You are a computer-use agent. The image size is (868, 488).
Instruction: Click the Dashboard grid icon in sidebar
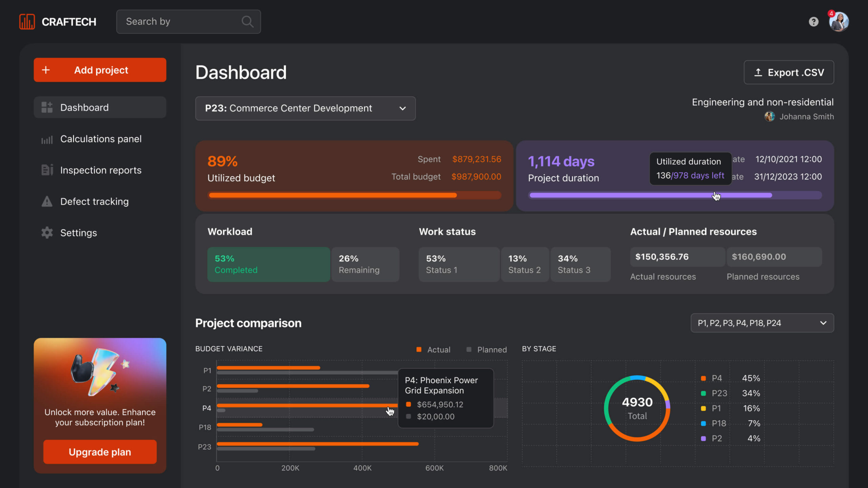[47, 107]
